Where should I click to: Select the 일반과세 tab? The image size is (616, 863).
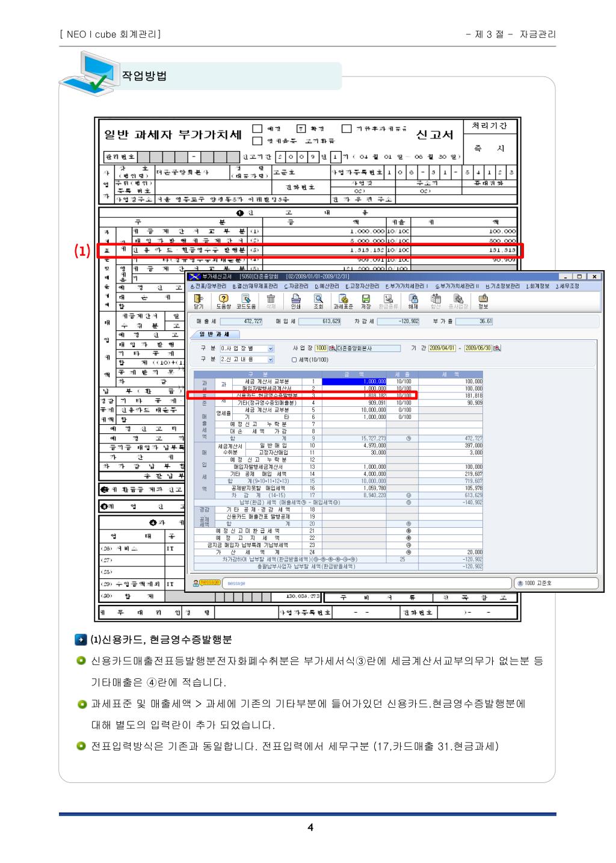[215, 334]
